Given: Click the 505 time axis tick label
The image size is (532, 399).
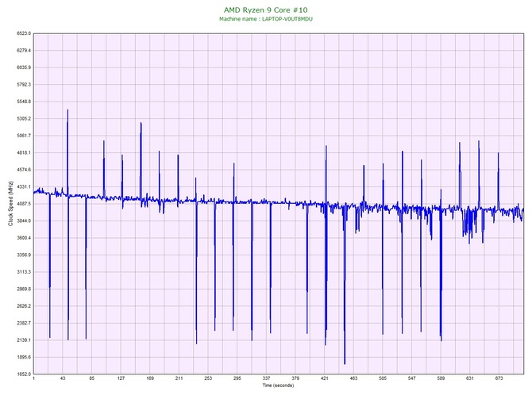Looking at the screenshot, I should click(x=383, y=378).
